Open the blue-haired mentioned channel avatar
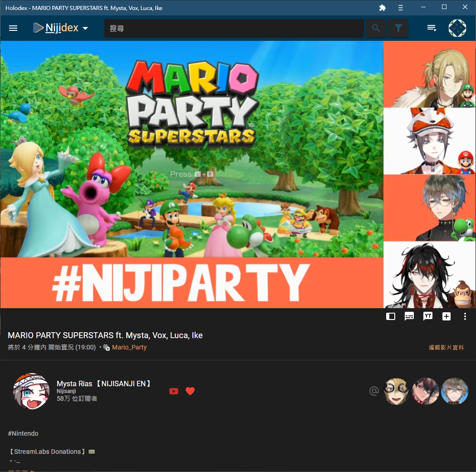 (x=455, y=391)
